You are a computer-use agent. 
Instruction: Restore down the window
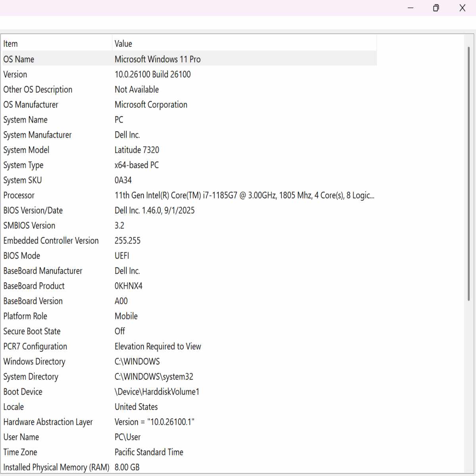[x=436, y=8]
